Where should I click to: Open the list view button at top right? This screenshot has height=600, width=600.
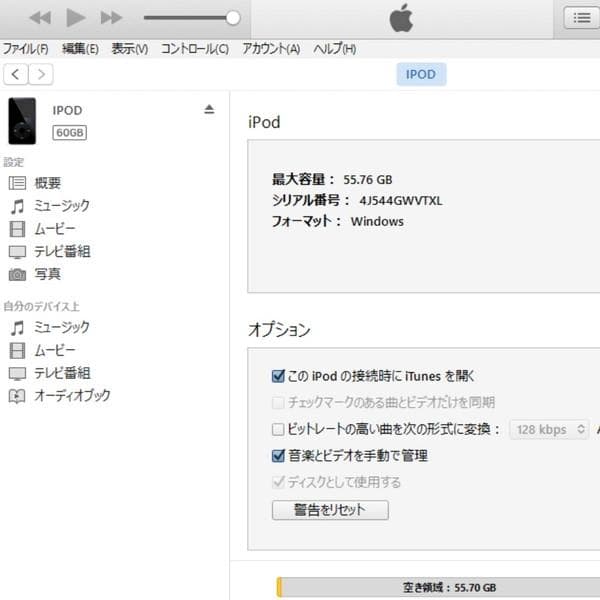pos(581,18)
